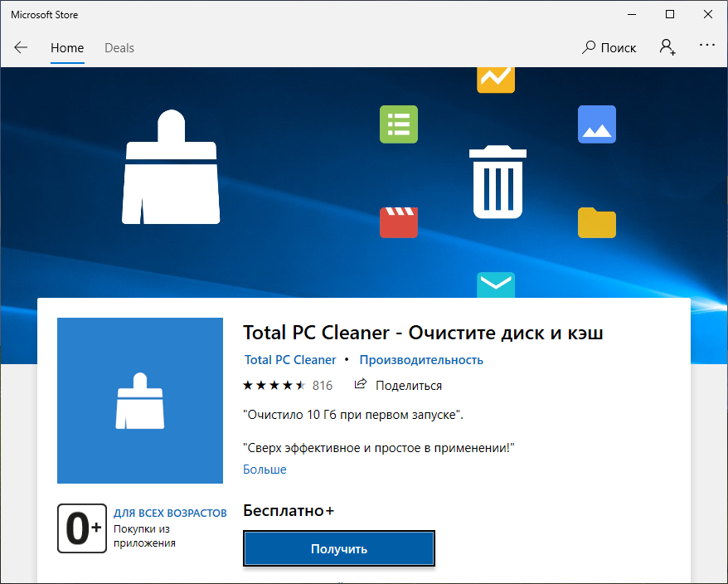
Task: Maximize the Microsoft Store window
Action: point(669,14)
